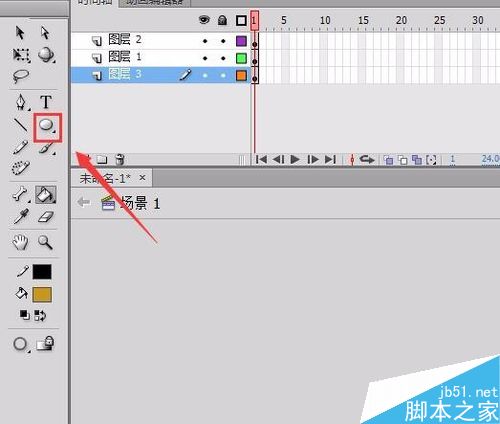Lock 图层 1 via its lock dot
The image size is (500, 424).
pyautogui.click(x=223, y=58)
